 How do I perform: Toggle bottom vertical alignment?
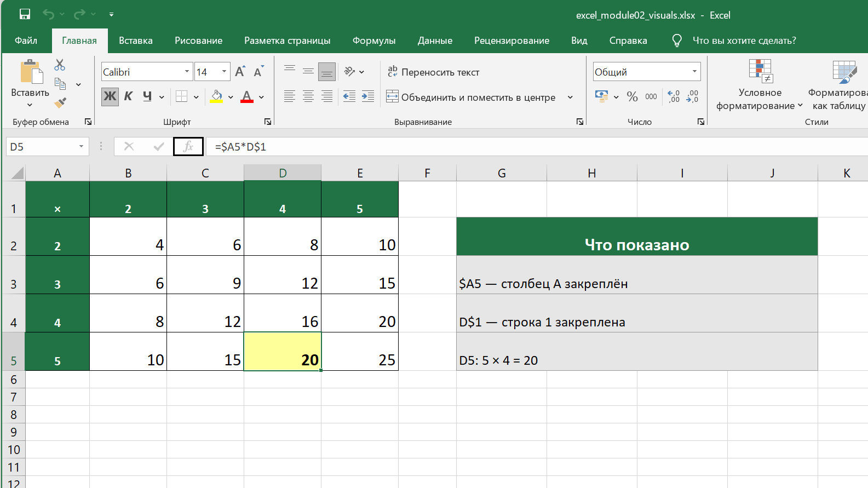tap(327, 71)
